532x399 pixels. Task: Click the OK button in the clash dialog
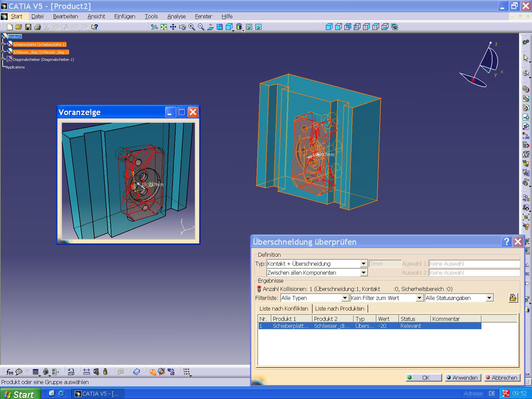tap(424, 378)
